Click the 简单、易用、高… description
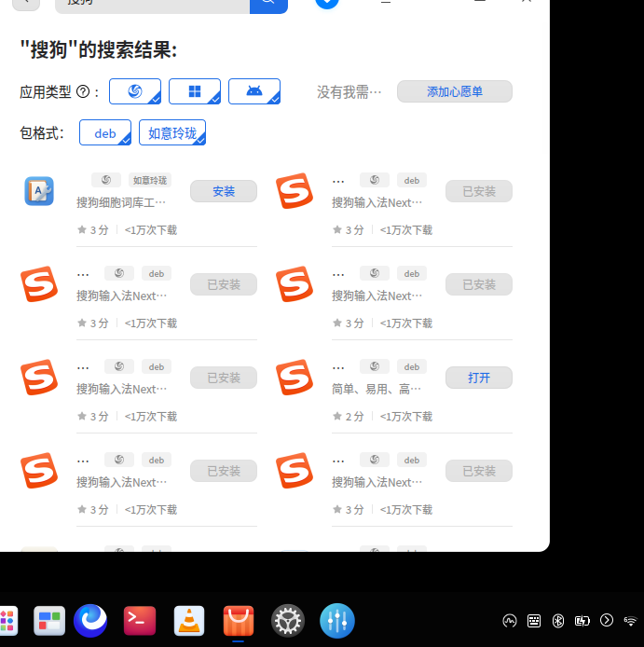This screenshot has width=644, height=647. [x=377, y=389]
